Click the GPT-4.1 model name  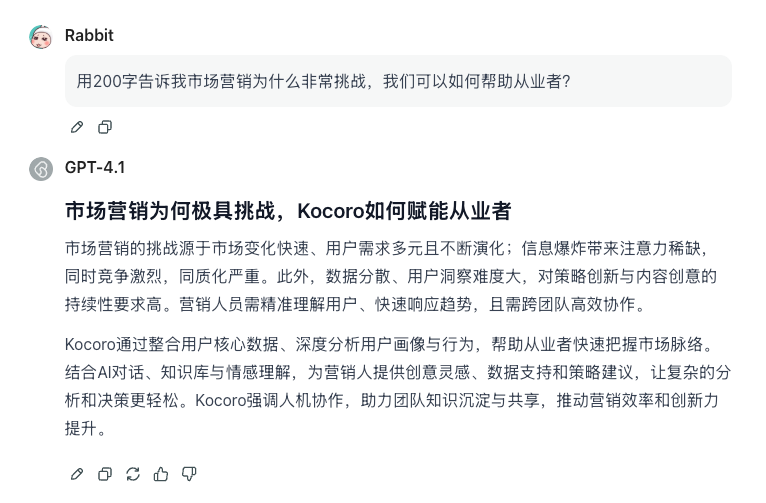(95, 168)
